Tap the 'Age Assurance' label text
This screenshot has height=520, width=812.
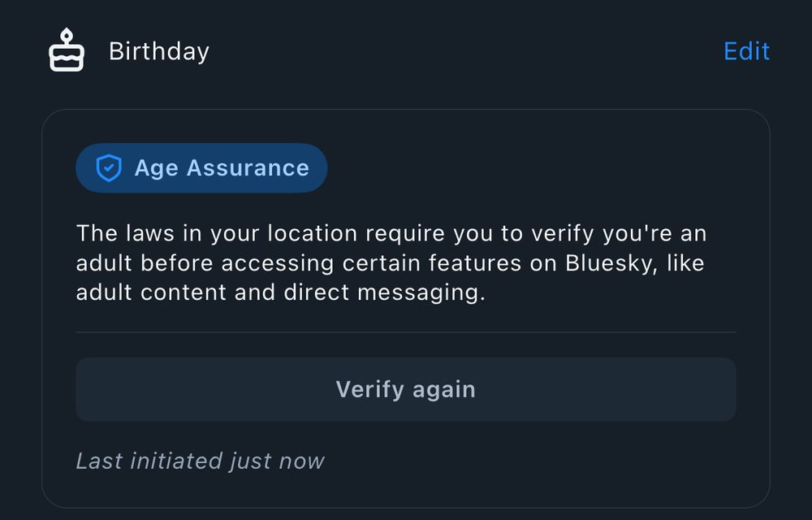click(222, 168)
